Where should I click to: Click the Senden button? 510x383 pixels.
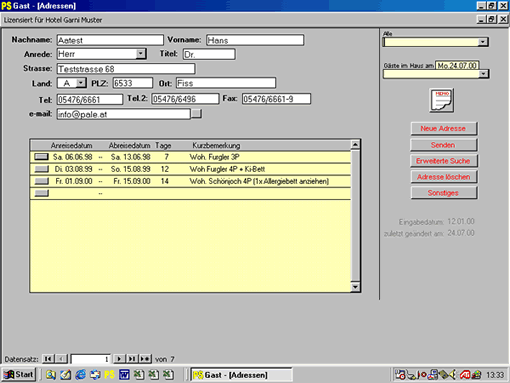tap(443, 145)
